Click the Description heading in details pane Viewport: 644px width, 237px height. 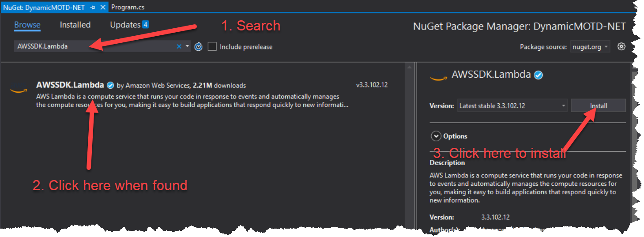(x=447, y=162)
